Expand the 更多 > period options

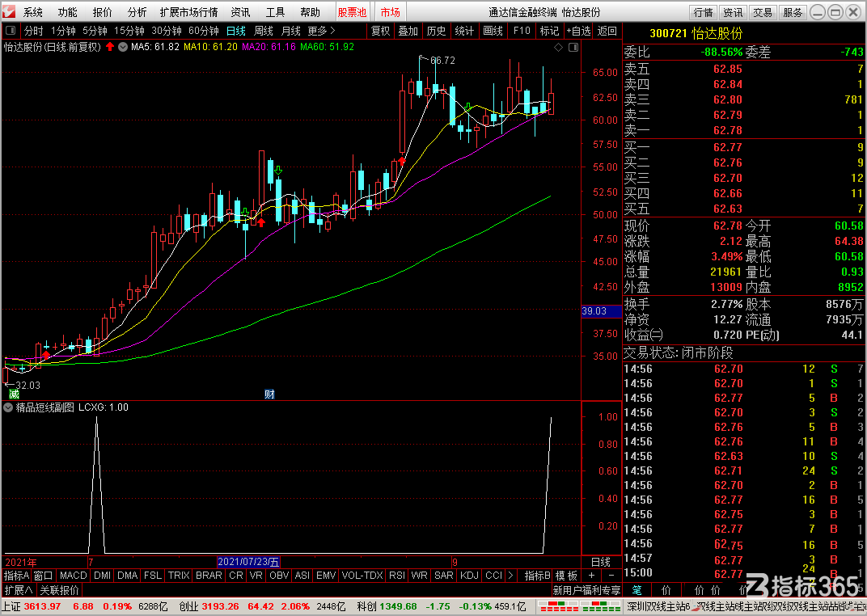click(x=321, y=31)
